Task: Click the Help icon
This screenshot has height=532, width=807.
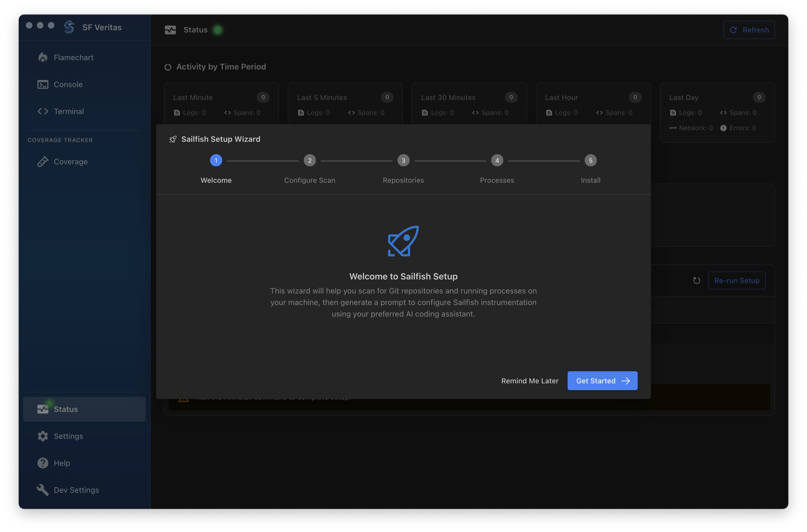Action: click(x=42, y=463)
